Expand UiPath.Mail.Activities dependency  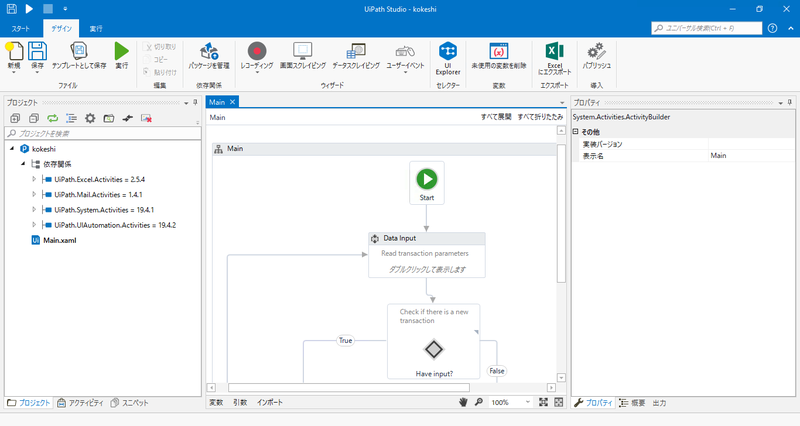coord(34,194)
